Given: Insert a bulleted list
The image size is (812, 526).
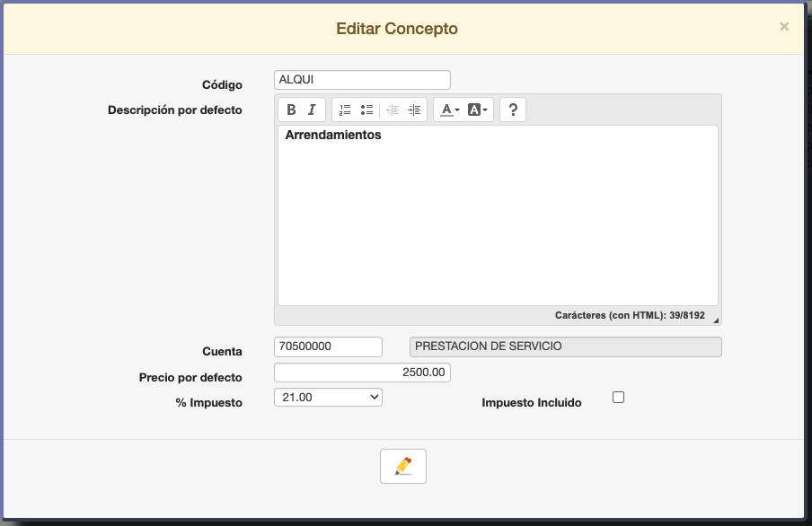Looking at the screenshot, I should click(x=366, y=110).
